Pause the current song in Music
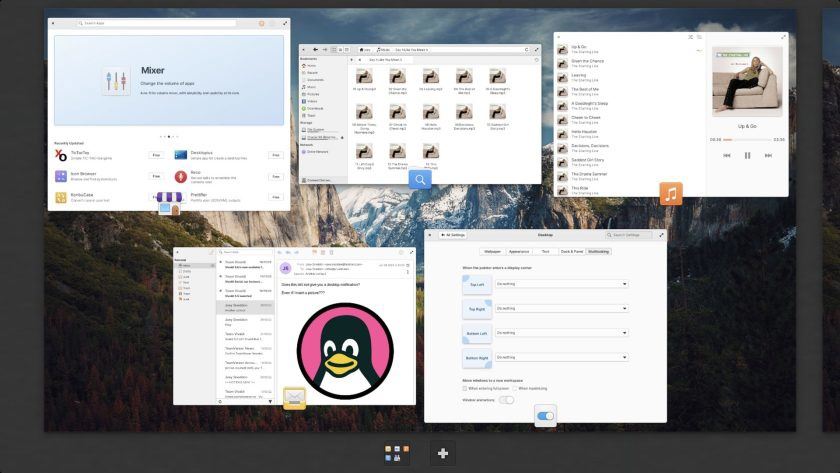840x473 pixels. (x=747, y=156)
